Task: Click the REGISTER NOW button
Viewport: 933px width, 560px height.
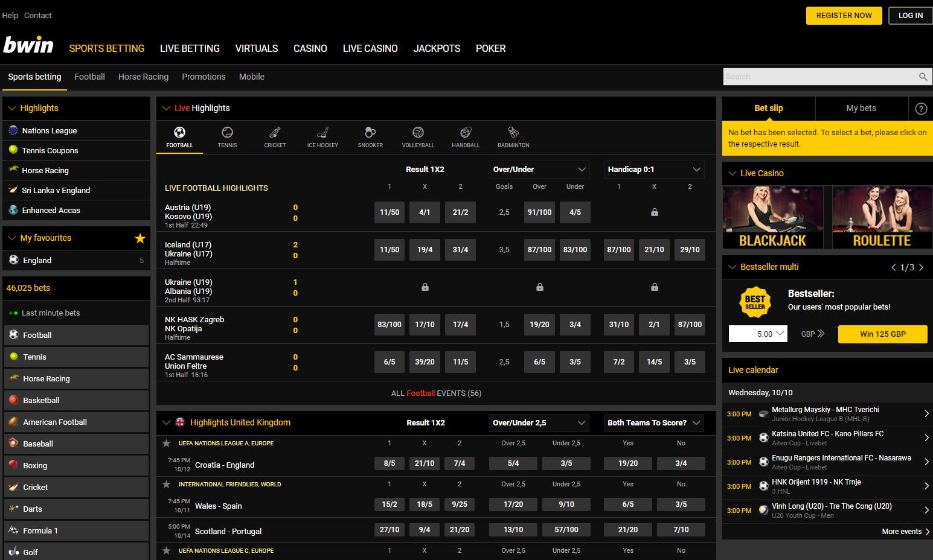Action: tap(844, 15)
